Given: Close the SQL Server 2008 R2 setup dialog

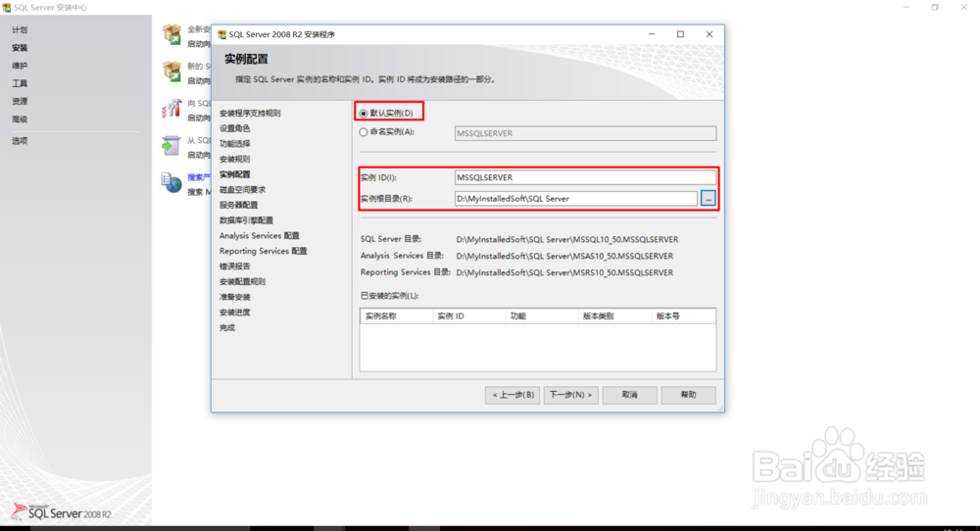Looking at the screenshot, I should click(709, 34).
